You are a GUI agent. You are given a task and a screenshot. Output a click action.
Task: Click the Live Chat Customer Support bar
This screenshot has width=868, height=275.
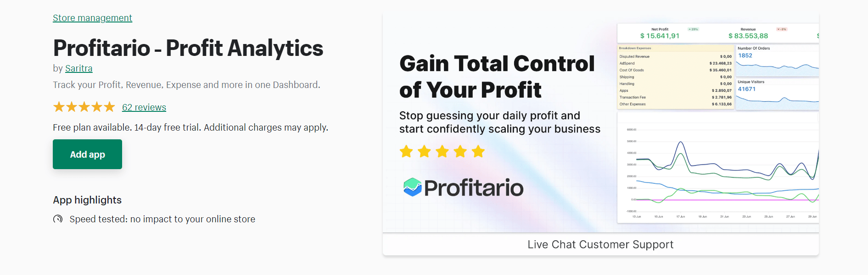tap(600, 244)
